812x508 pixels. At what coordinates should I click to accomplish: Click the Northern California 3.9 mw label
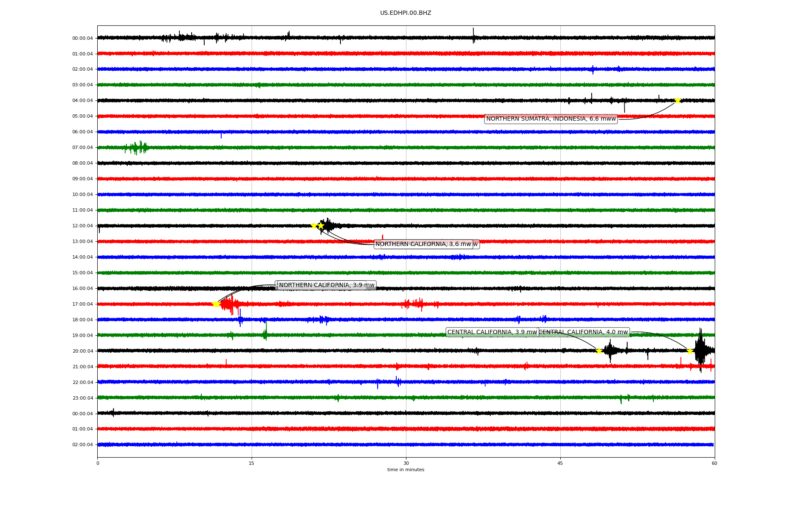(326, 285)
